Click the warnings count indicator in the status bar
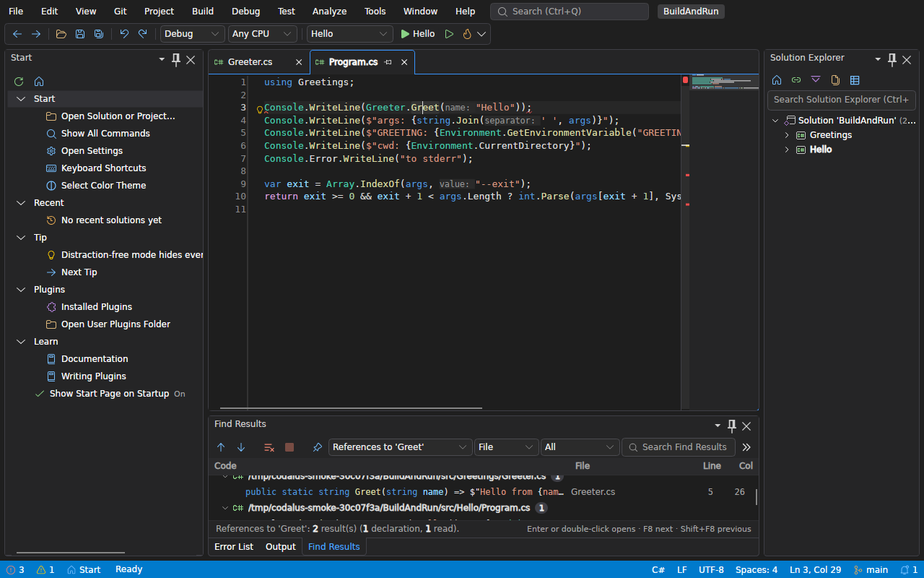Viewport: 924px width, 578px height. click(45, 569)
